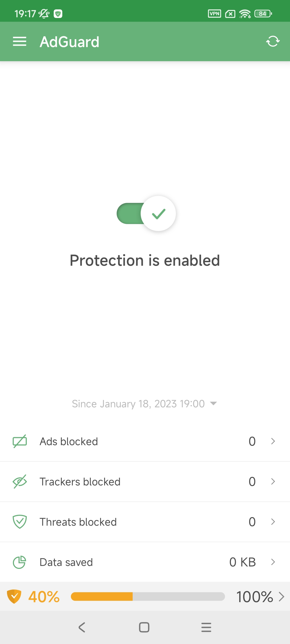The image size is (290, 644).
Task: Tap the Android back navigation button
Action: pyautogui.click(x=82, y=627)
